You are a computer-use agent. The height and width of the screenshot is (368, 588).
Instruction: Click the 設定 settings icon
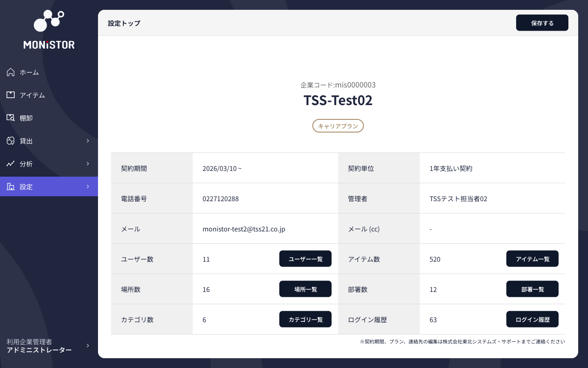click(11, 186)
